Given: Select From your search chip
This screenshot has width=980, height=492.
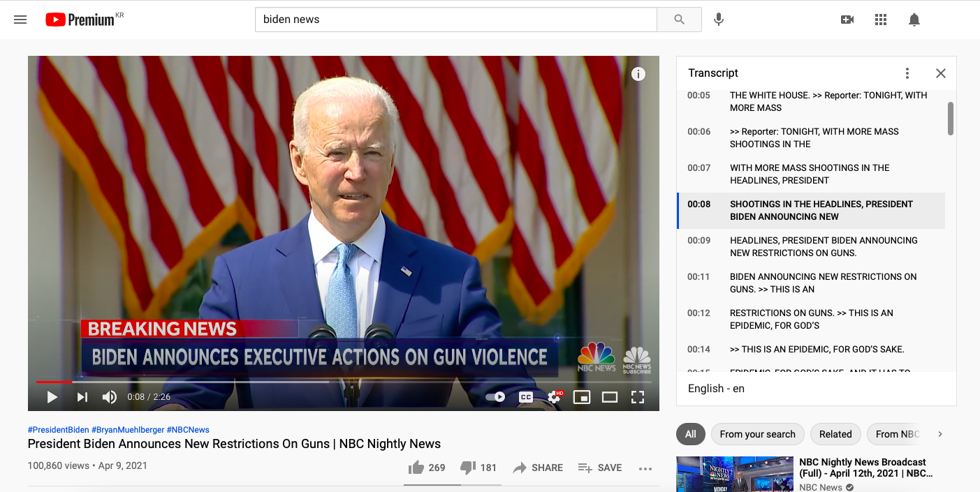Looking at the screenshot, I should pos(758,434).
